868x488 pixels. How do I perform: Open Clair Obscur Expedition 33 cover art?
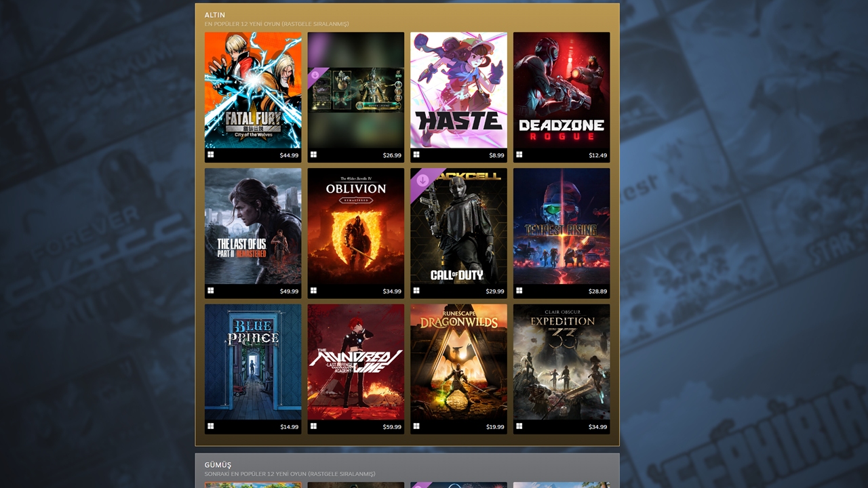(561, 361)
